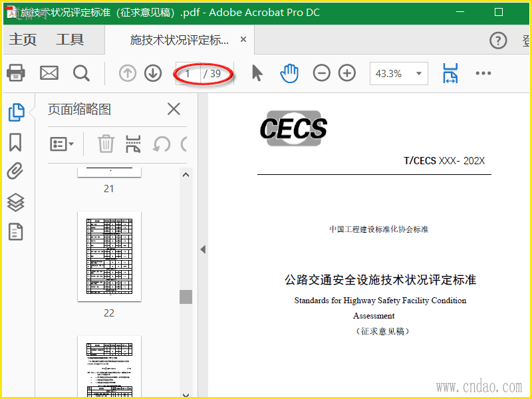The image size is (532, 399).
Task: Select the page 22 thumbnail
Action: click(x=109, y=256)
